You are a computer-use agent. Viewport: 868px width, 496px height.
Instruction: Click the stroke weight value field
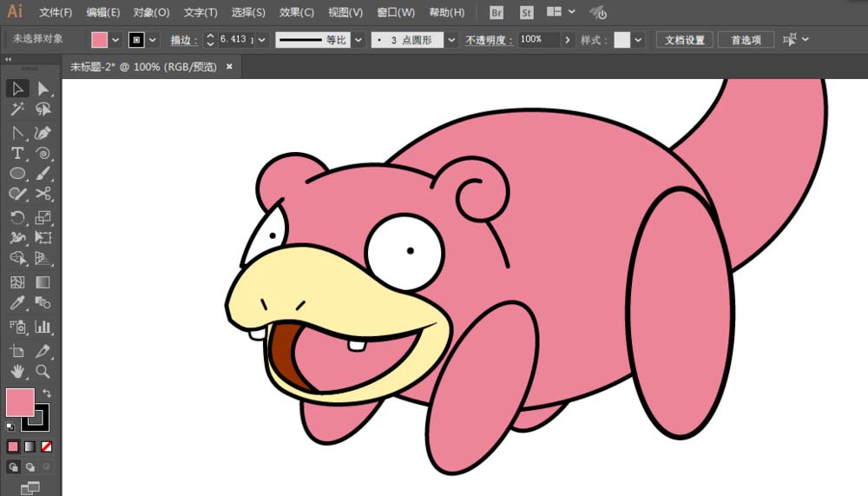pos(236,40)
